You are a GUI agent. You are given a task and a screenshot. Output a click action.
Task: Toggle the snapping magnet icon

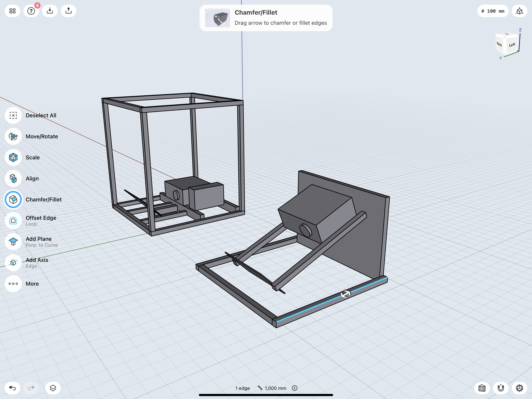click(x=501, y=388)
